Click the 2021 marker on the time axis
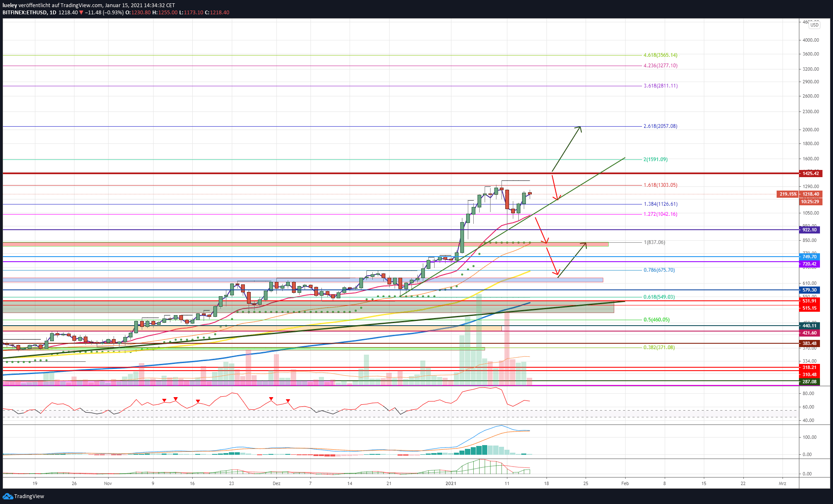This screenshot has height=504, width=833. 451,483
